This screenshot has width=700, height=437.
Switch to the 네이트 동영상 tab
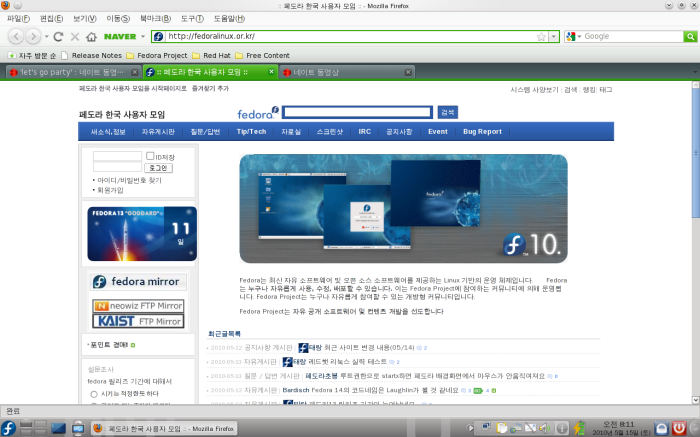[348, 72]
